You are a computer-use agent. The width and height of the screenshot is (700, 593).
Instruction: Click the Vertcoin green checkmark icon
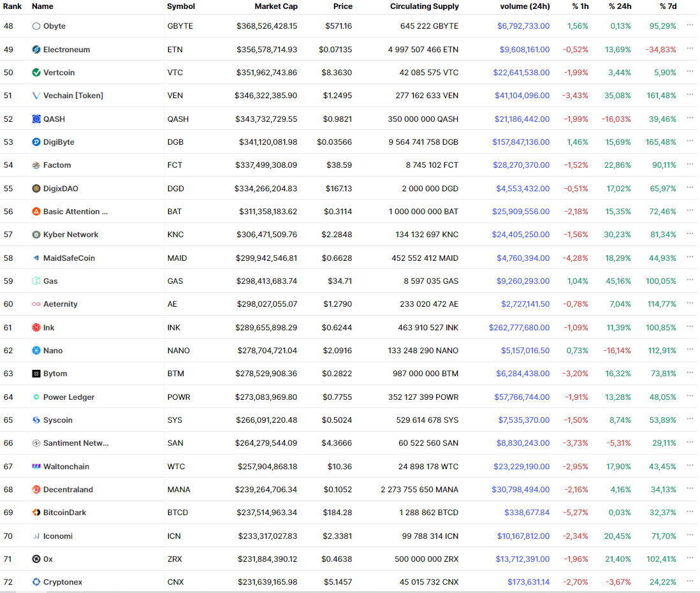[x=36, y=73]
